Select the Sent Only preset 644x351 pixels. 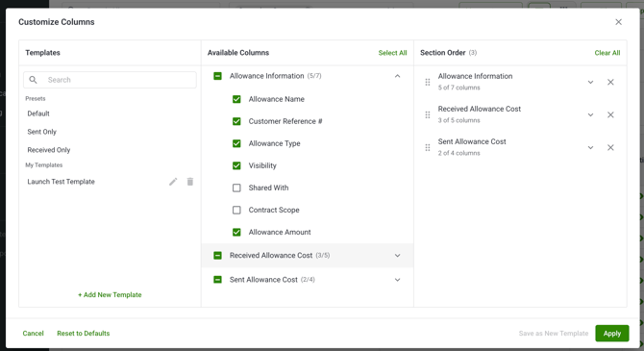(x=42, y=132)
